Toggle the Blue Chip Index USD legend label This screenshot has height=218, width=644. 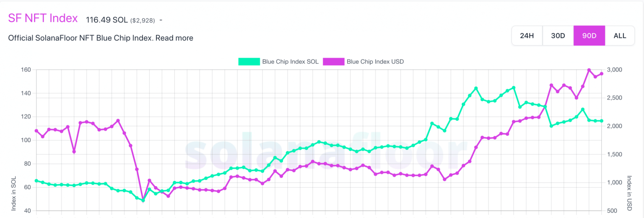(x=375, y=62)
